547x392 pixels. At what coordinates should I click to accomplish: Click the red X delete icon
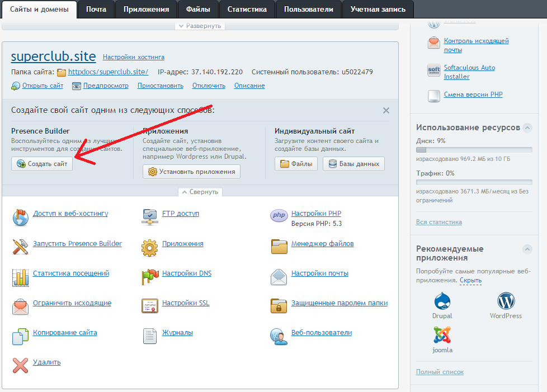(20, 366)
